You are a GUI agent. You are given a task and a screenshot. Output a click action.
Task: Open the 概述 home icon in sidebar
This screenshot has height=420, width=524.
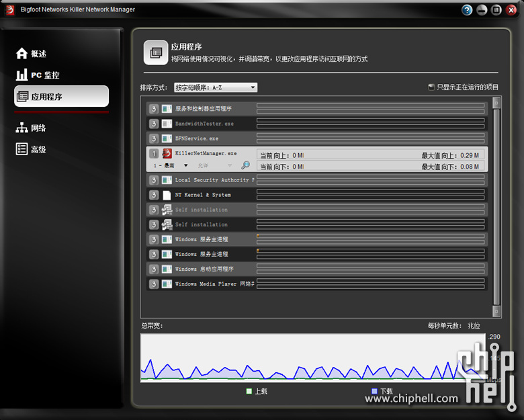tap(21, 54)
